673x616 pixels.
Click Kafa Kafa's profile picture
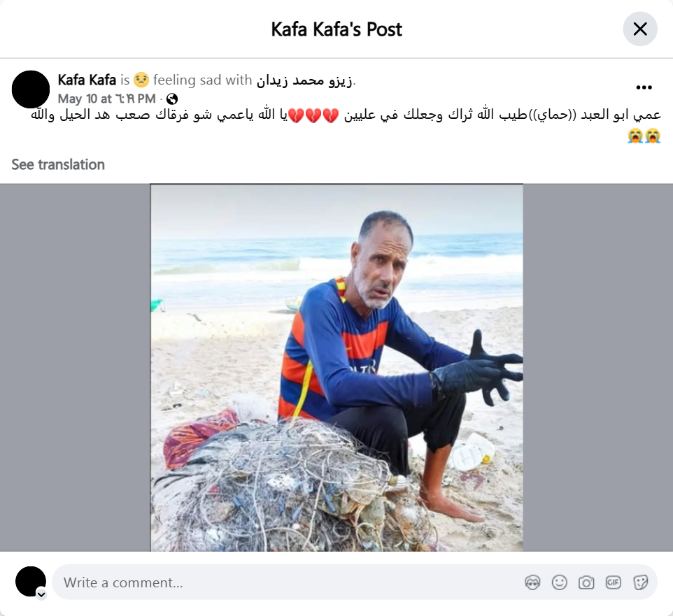[31, 89]
